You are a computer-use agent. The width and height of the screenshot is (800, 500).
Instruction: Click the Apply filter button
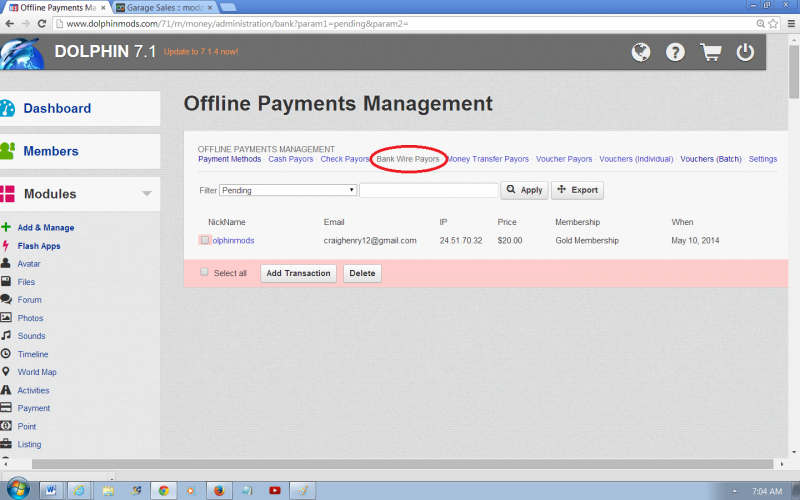pyautogui.click(x=524, y=190)
